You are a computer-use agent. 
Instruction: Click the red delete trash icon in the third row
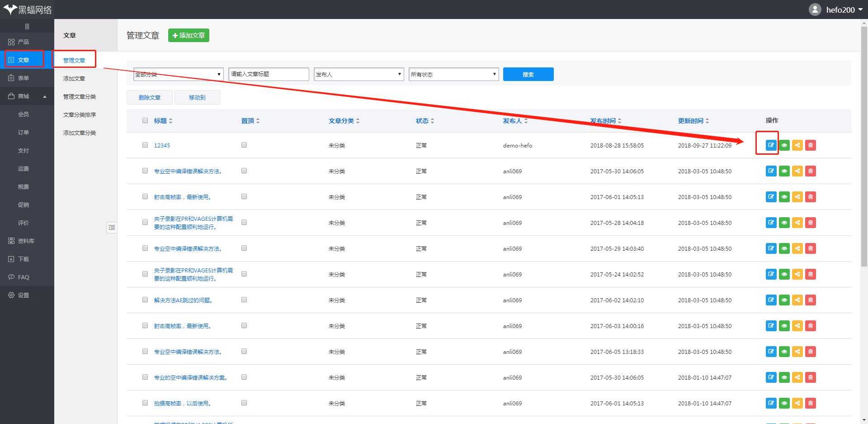(811, 197)
